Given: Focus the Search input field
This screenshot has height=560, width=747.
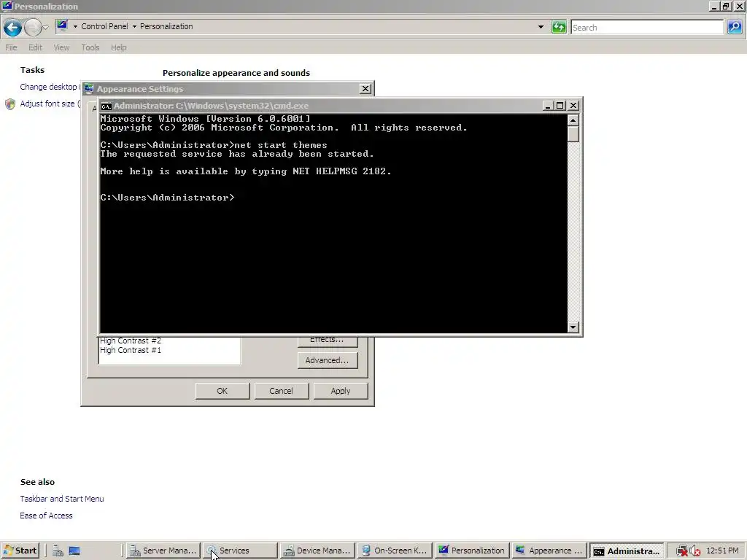Looking at the screenshot, I should [x=646, y=28].
